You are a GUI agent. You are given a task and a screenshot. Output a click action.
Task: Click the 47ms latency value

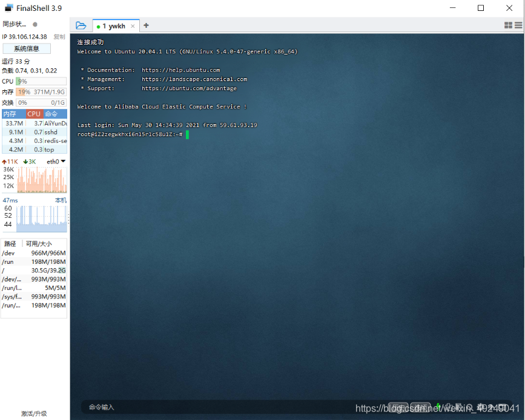click(x=10, y=200)
